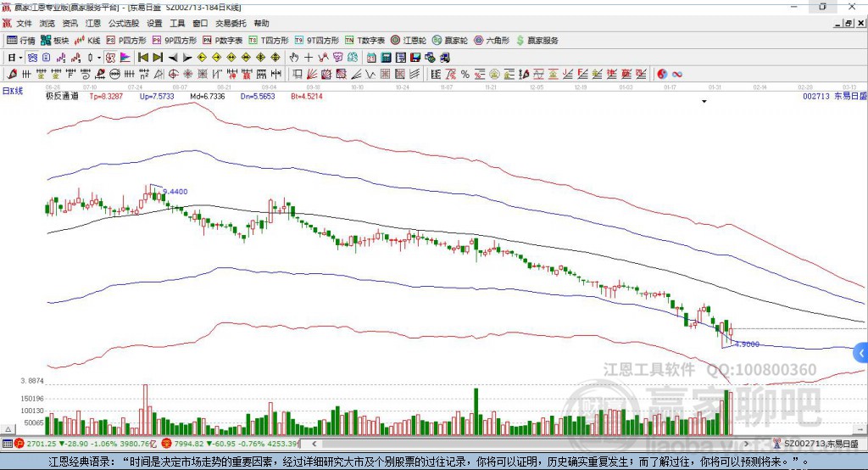Open P四方形 tool
Viewport: 868px width, 470px height.
click(126, 41)
